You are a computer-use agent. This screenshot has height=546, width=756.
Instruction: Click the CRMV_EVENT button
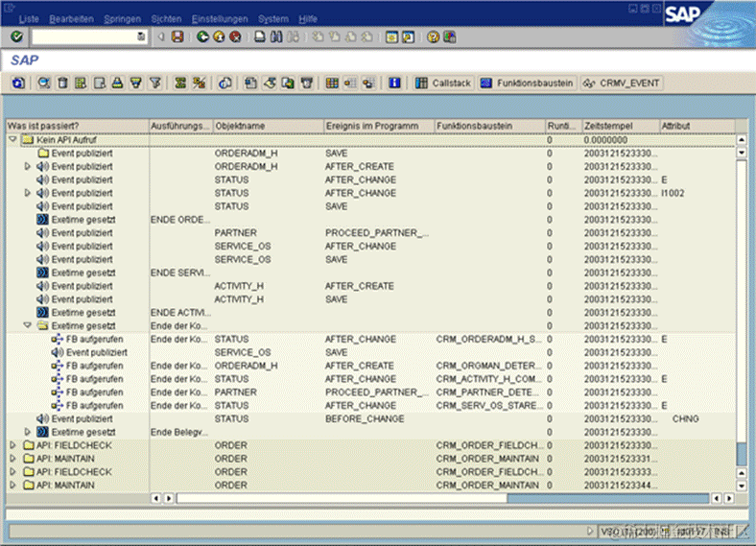coord(622,83)
